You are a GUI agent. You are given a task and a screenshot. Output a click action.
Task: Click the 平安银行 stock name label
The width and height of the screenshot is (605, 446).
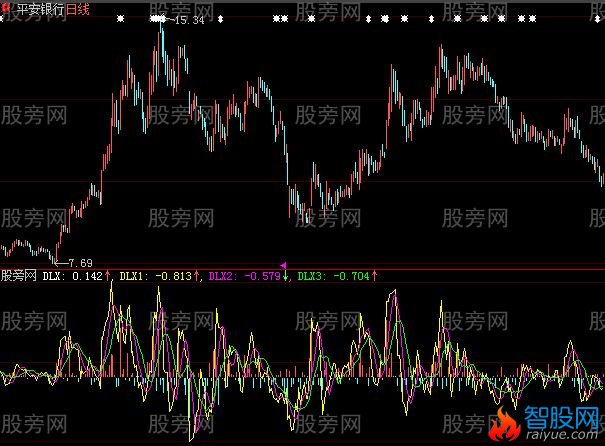tap(40, 9)
